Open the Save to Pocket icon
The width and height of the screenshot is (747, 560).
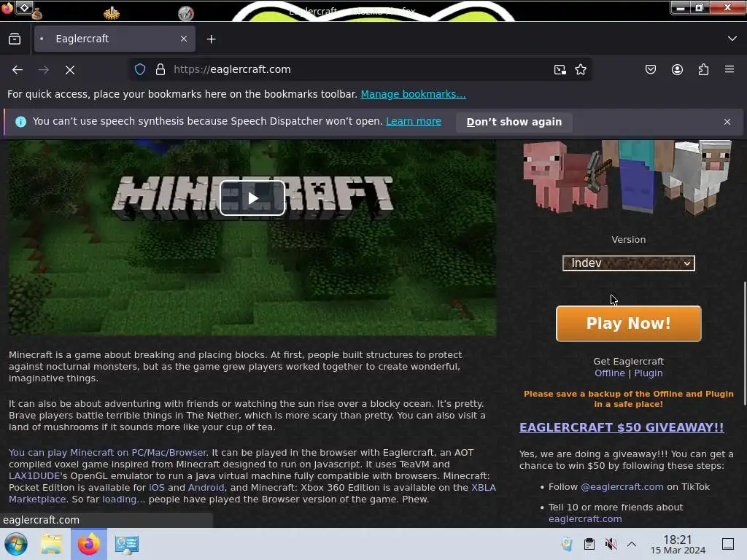(651, 69)
